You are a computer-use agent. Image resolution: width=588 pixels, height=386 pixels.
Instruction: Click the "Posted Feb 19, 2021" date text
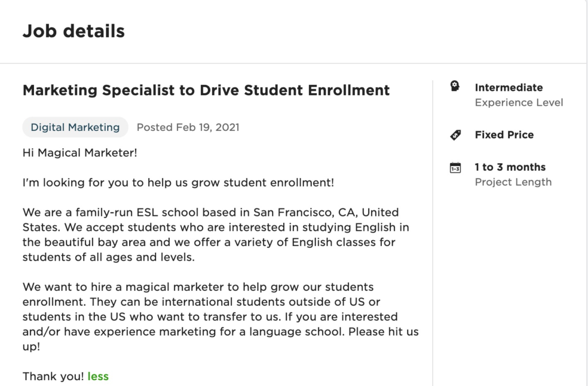188,128
